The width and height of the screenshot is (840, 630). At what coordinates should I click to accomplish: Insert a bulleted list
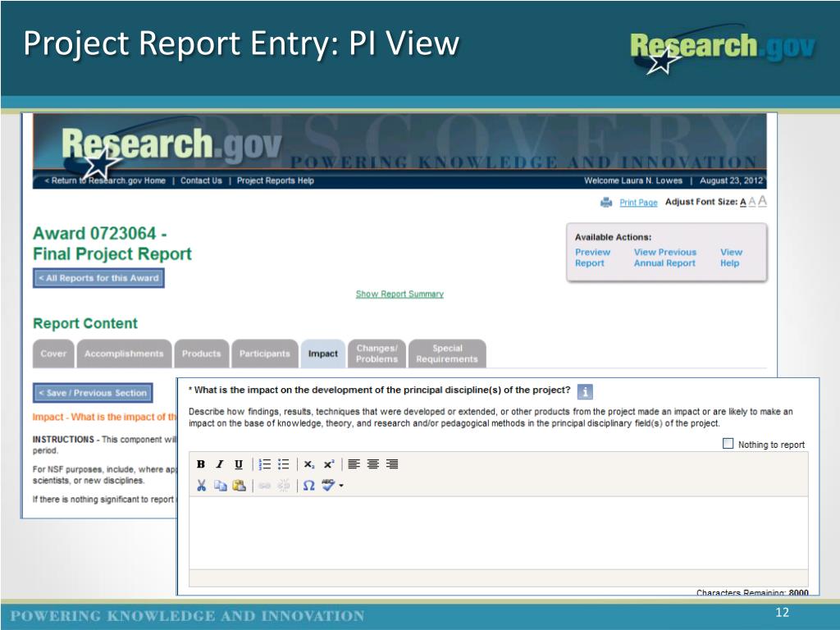point(283,464)
